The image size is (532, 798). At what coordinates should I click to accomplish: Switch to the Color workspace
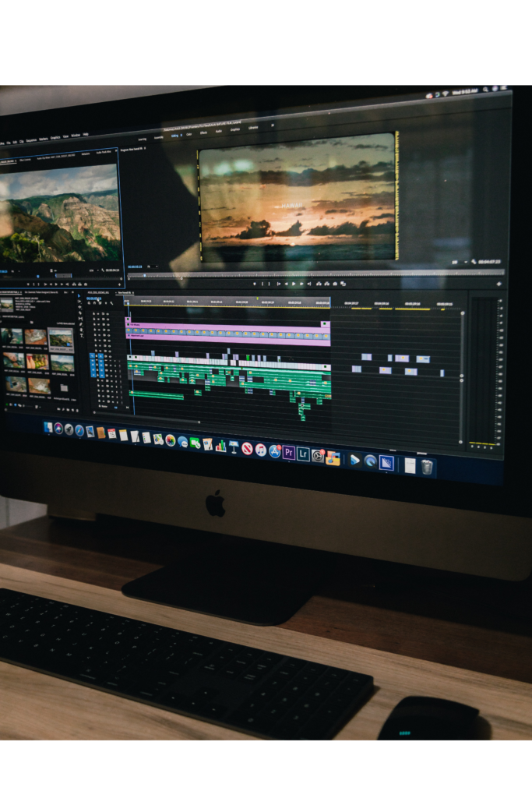tap(188, 134)
